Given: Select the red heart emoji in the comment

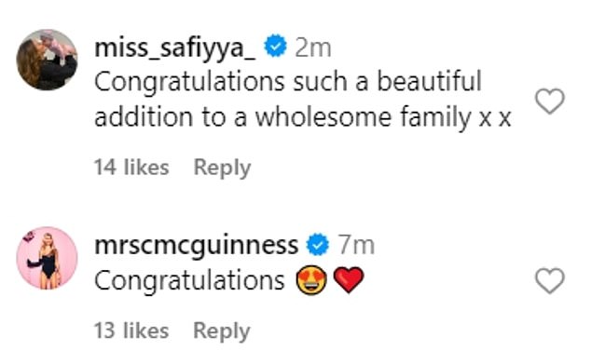Looking at the screenshot, I should pos(349,280).
